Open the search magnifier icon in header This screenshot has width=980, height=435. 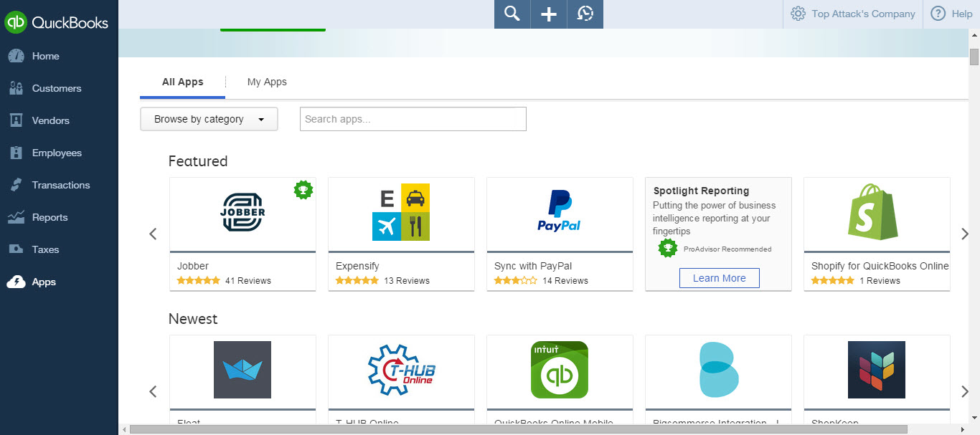tap(512, 14)
